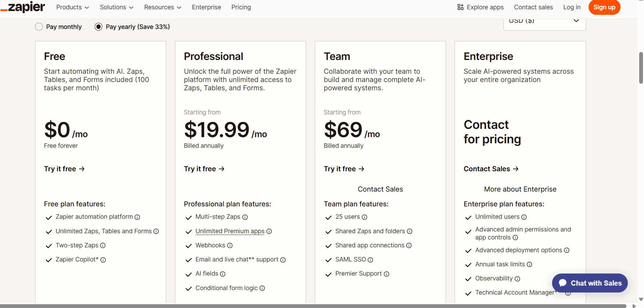Screen dimensions: 644x308
Task: Click info icon next to AI fields
Action: click(222, 274)
